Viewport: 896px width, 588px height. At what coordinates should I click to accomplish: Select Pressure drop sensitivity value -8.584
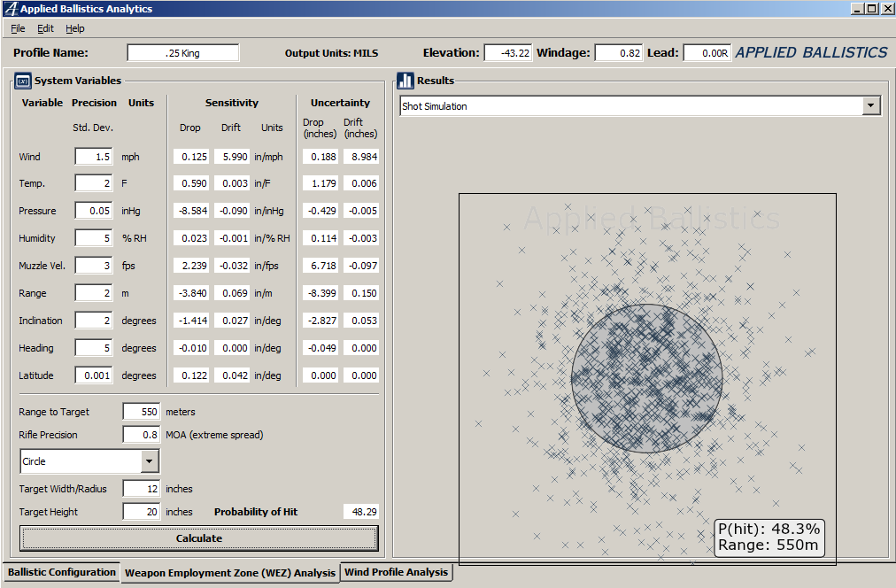[x=191, y=211]
